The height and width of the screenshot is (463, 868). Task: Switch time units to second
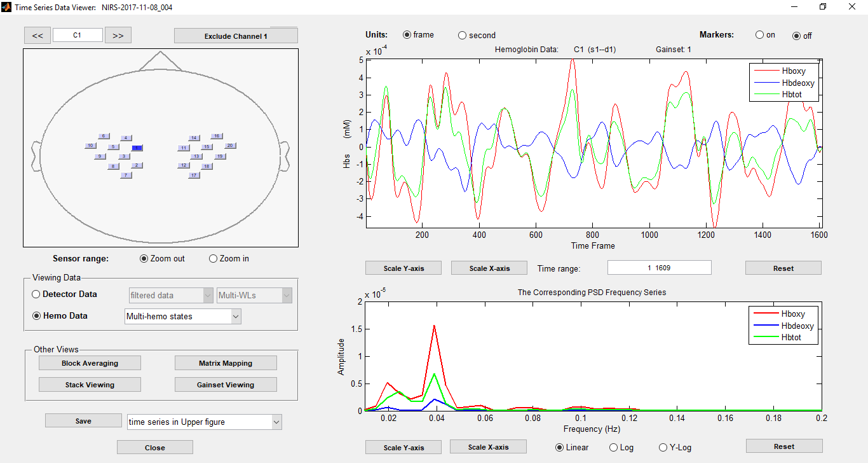(463, 35)
